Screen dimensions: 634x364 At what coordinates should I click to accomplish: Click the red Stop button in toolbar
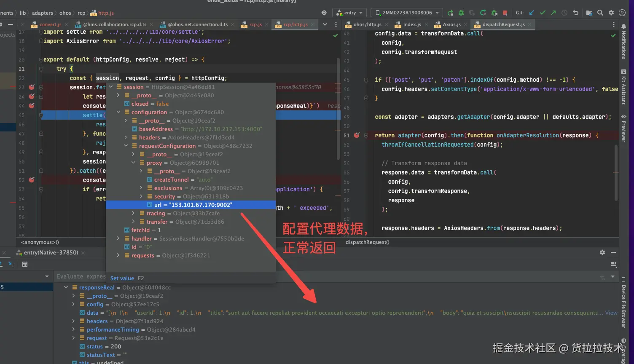coord(505,13)
